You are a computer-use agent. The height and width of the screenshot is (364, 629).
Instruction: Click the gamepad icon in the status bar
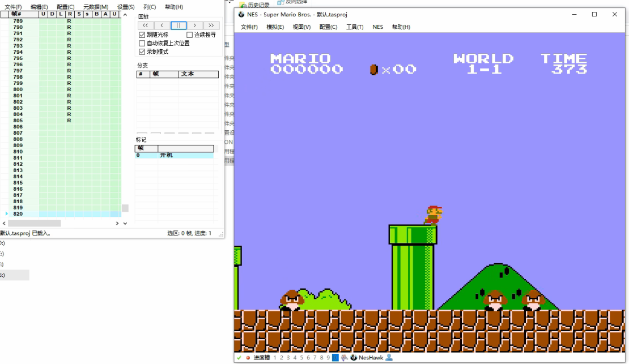(344, 358)
